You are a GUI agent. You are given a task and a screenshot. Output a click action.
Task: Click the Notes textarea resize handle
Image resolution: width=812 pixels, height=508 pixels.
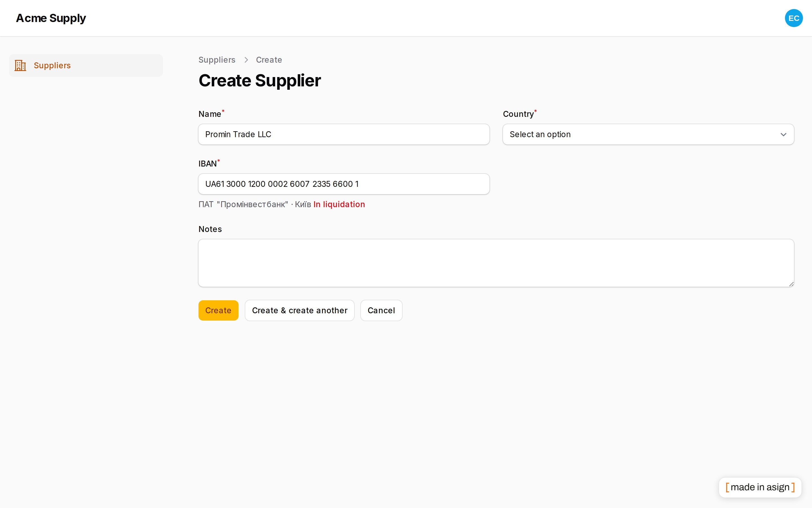(x=791, y=284)
